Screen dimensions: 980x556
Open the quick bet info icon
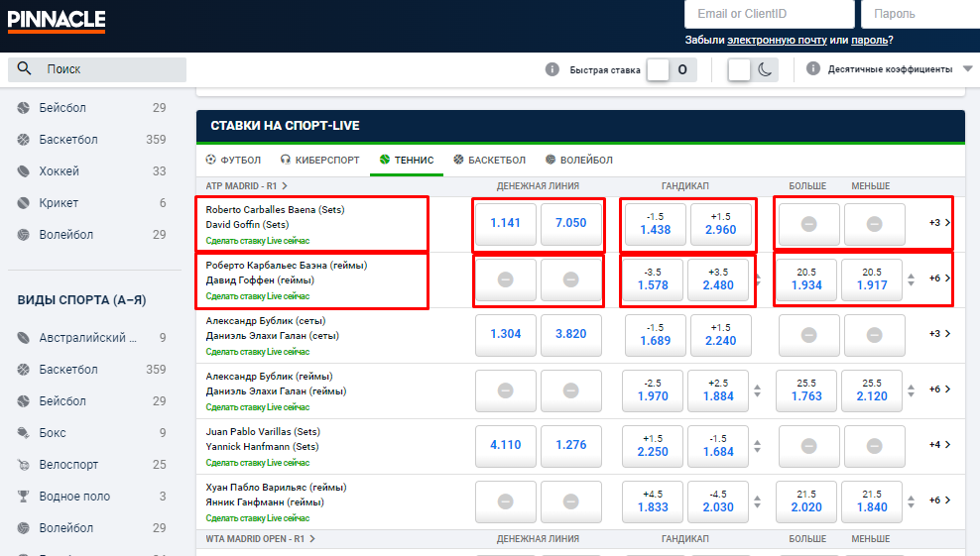(x=551, y=69)
